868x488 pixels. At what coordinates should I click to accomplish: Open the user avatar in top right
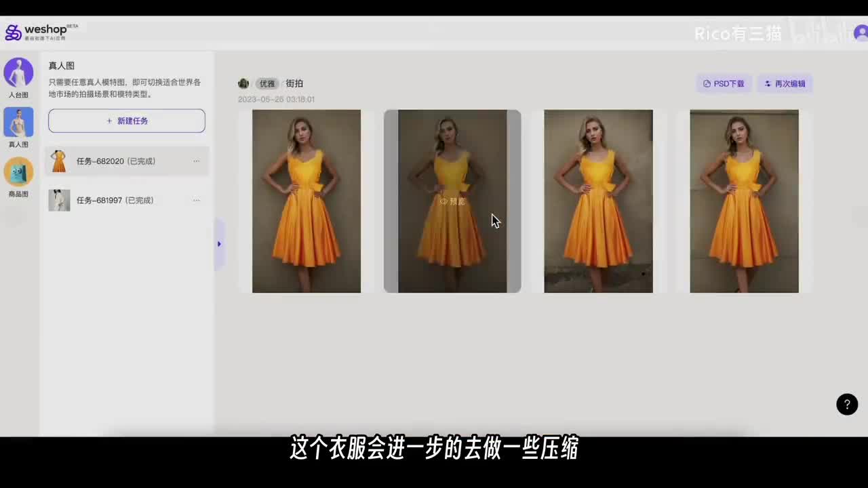point(861,33)
